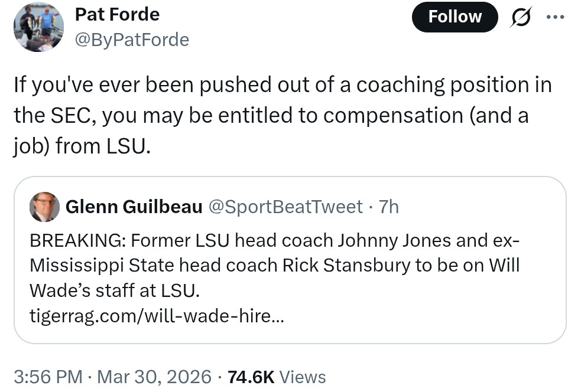The height and width of the screenshot is (392, 568).
Task: Click the Mar 30, 2026 date
Action: 154,377
